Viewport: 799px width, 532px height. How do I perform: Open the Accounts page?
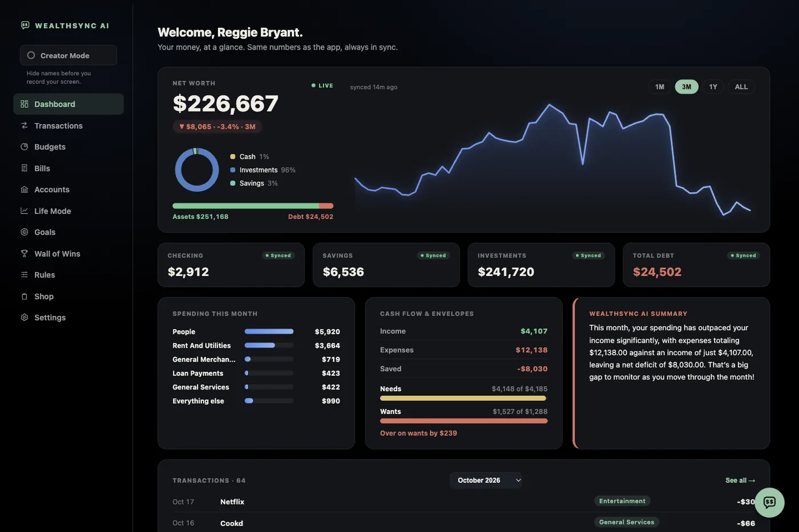(x=68, y=189)
